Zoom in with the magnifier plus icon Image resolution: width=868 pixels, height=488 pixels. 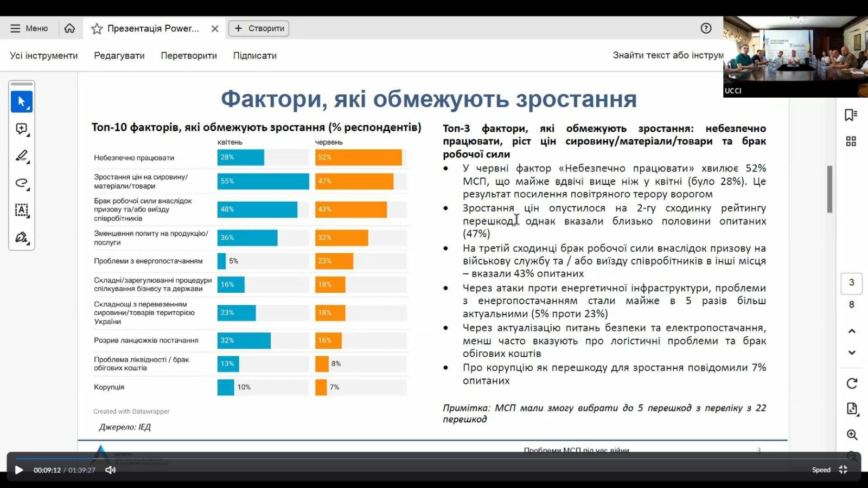click(852, 435)
